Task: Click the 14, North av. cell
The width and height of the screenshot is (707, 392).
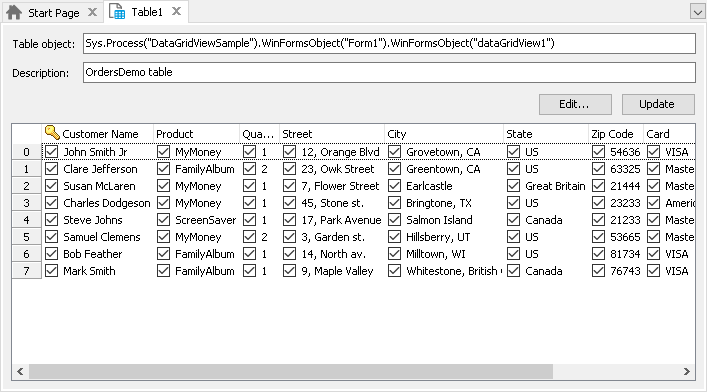Action: [x=333, y=254]
